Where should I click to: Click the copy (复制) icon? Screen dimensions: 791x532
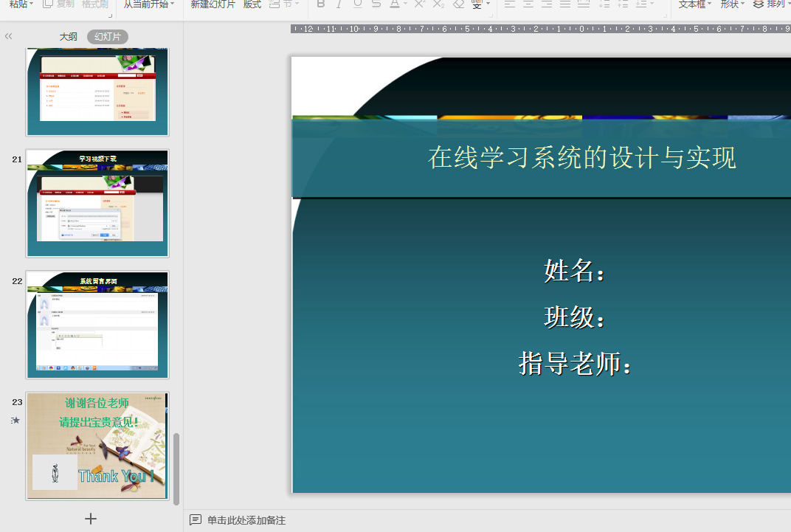[x=48, y=4]
